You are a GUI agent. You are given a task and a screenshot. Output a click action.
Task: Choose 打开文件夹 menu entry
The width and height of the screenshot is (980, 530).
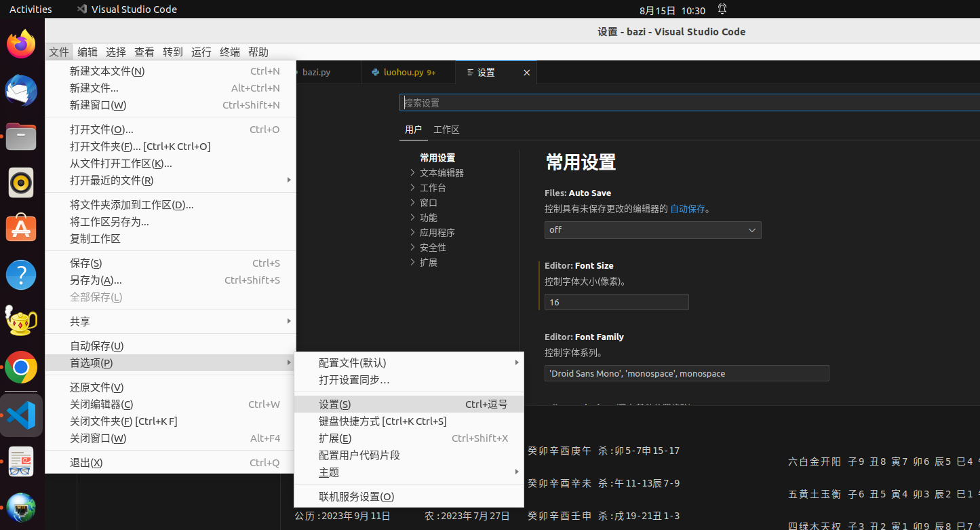(x=170, y=147)
